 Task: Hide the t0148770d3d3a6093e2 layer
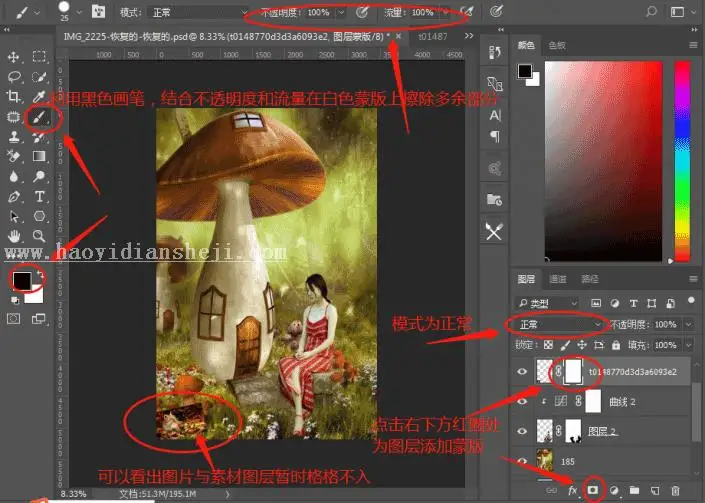522,372
